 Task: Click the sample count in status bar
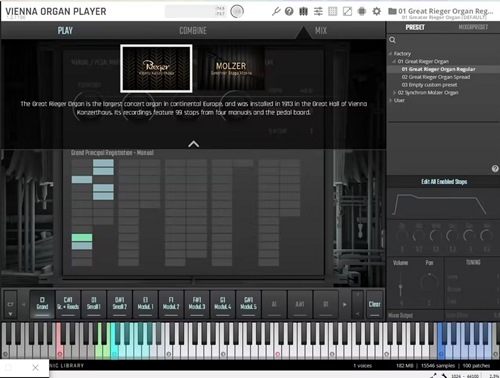click(438, 366)
